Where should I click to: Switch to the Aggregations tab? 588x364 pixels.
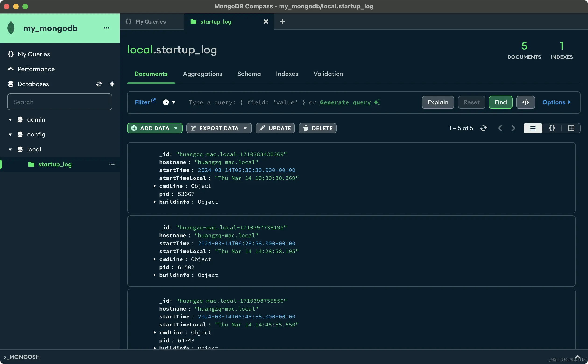[x=202, y=74]
